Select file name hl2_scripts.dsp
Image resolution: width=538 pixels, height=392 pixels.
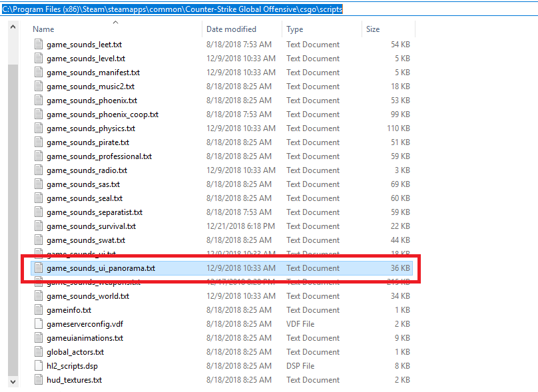pyautogui.click(x=72, y=366)
